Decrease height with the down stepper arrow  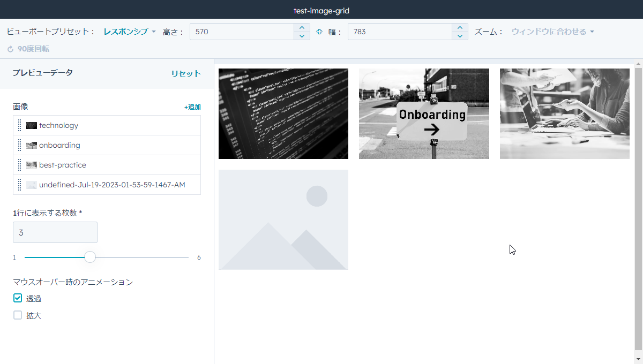[x=302, y=36]
